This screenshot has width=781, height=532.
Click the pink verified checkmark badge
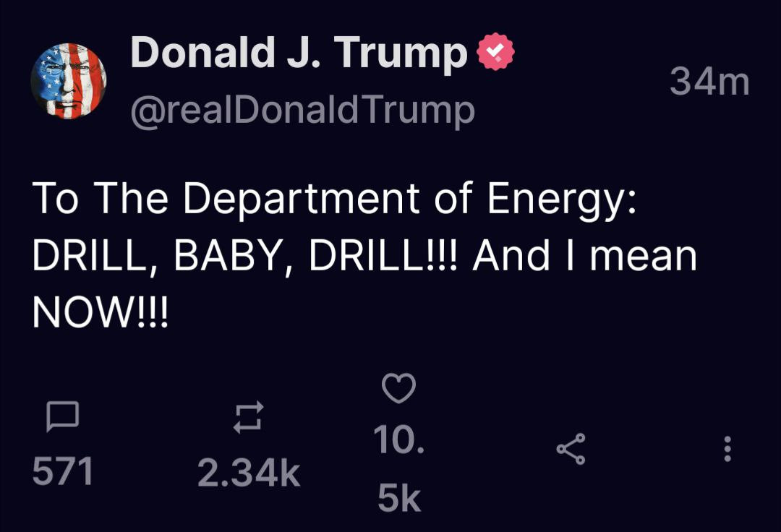point(495,53)
